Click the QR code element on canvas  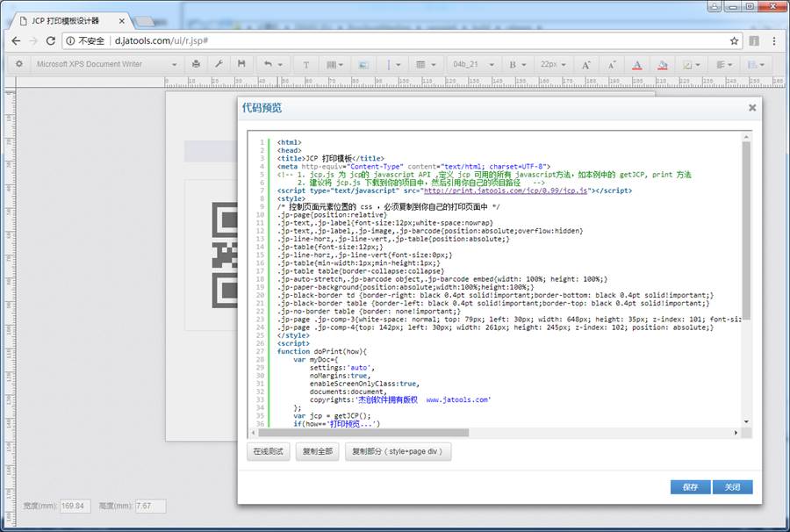pyautogui.click(x=224, y=255)
